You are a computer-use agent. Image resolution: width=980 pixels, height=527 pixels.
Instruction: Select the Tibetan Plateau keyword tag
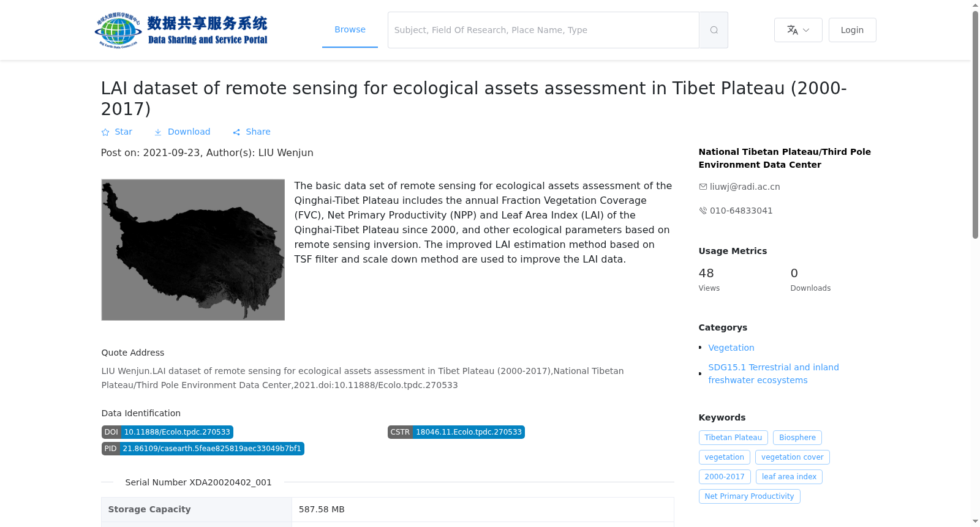click(733, 438)
